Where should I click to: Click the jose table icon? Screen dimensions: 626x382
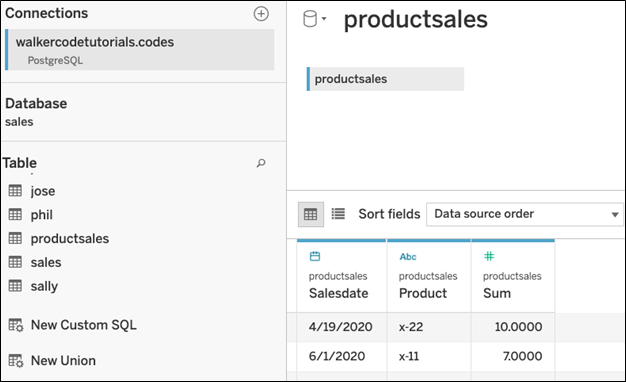tap(15, 191)
